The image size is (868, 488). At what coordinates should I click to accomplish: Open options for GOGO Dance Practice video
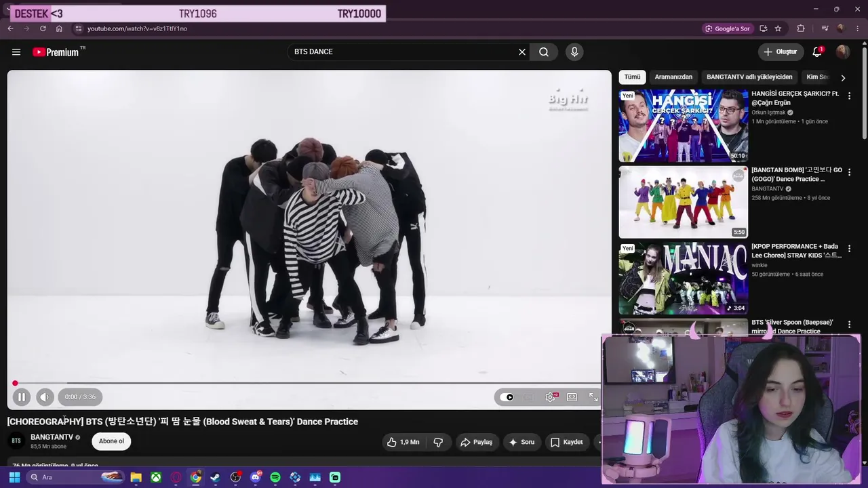849,173
